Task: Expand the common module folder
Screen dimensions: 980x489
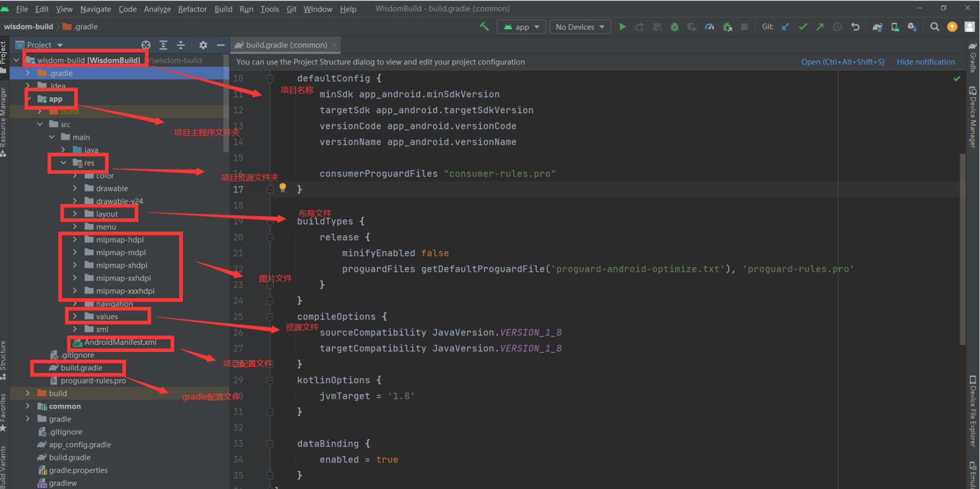Action: point(28,406)
